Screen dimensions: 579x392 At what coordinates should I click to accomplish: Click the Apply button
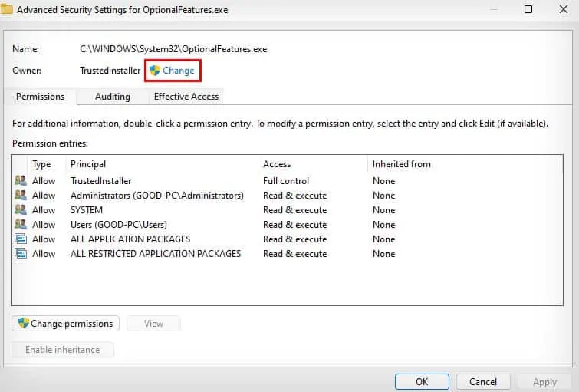544,382
